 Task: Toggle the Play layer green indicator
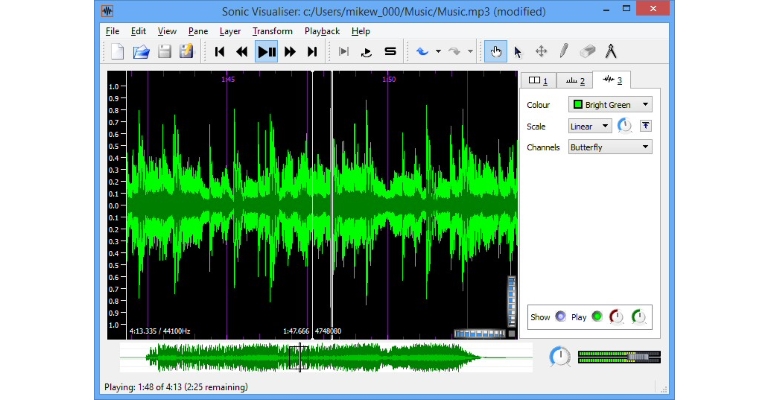pos(597,317)
